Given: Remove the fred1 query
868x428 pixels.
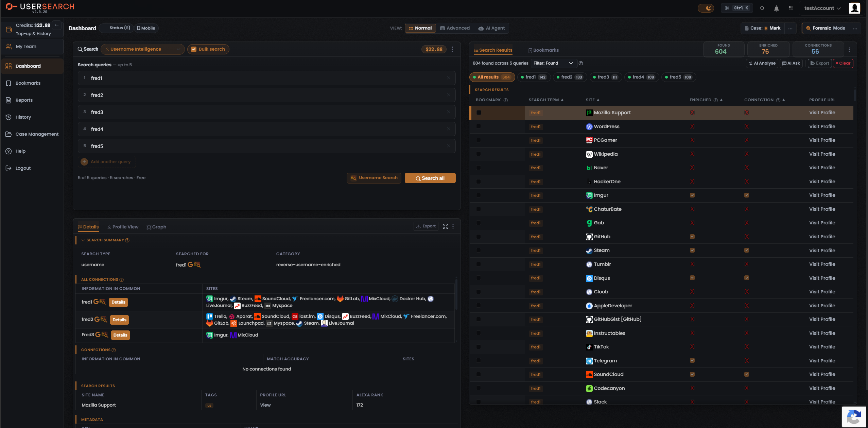Looking at the screenshot, I should pyautogui.click(x=449, y=78).
